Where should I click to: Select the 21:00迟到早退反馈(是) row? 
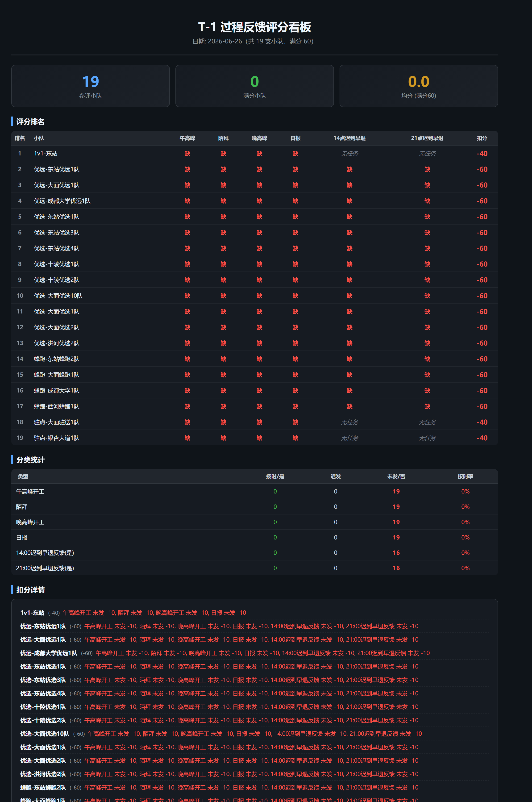[254, 568]
